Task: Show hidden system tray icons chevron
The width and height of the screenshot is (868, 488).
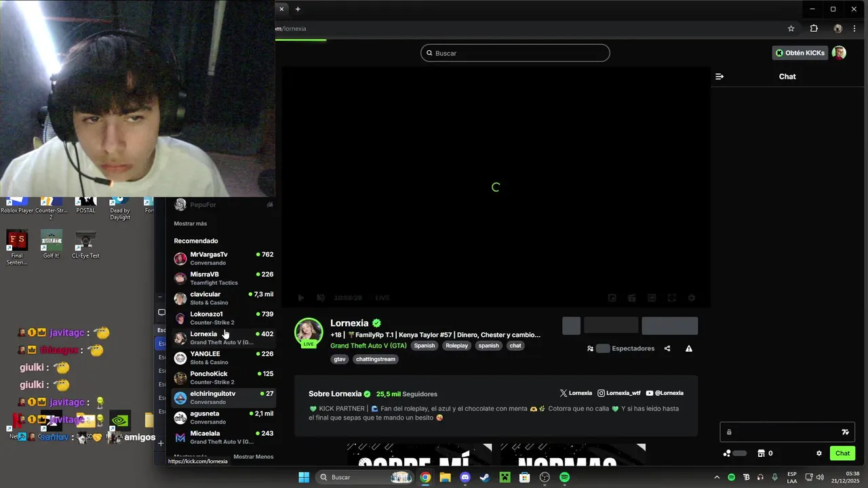Action: [x=717, y=477]
